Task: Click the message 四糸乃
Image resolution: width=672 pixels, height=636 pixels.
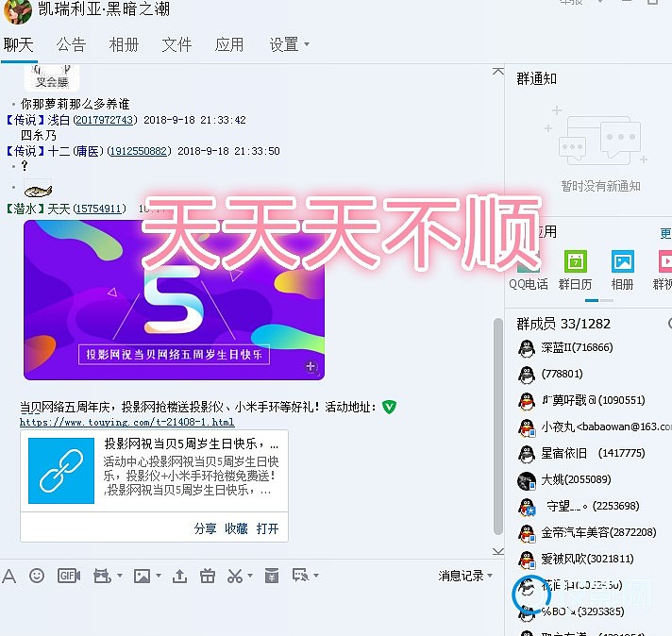Action: point(38,136)
